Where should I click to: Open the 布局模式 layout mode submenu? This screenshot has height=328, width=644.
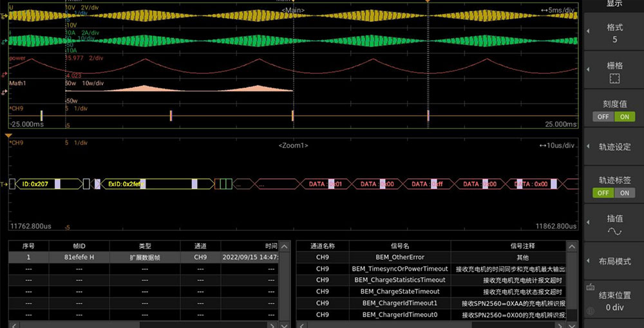pos(614,261)
